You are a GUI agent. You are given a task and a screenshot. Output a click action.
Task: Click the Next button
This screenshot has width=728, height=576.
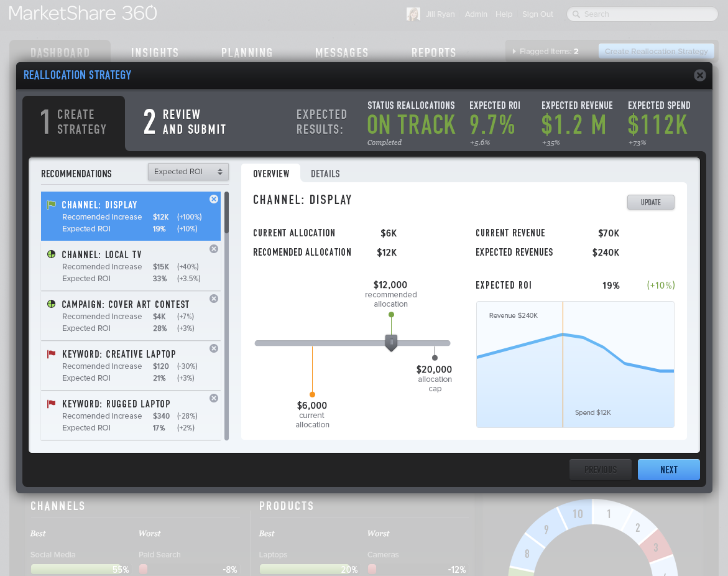668,470
